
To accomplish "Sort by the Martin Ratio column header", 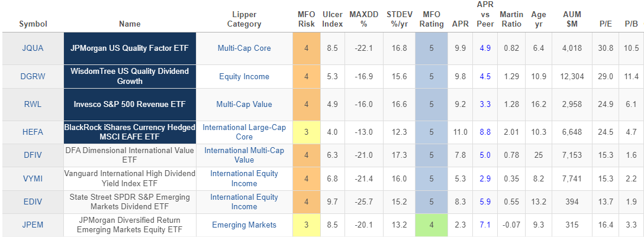I will pos(511,19).
